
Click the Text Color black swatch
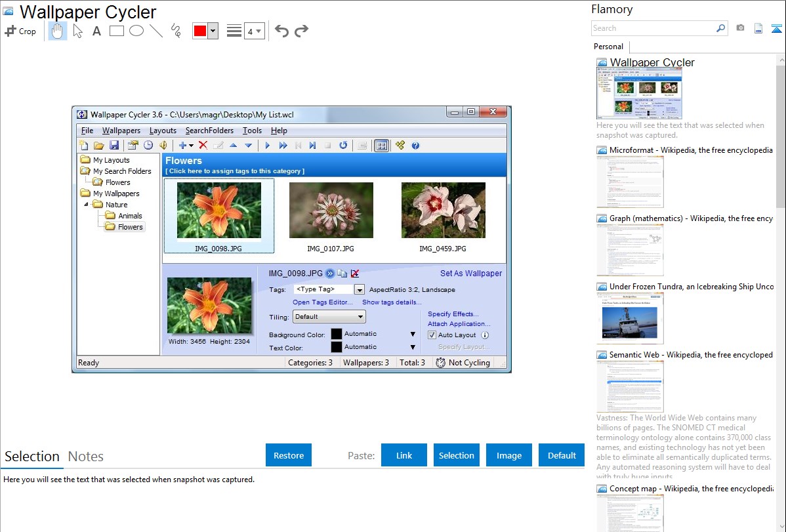[x=337, y=347]
